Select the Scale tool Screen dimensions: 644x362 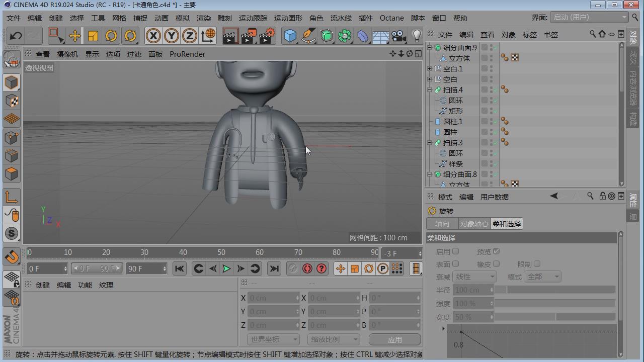click(93, 36)
